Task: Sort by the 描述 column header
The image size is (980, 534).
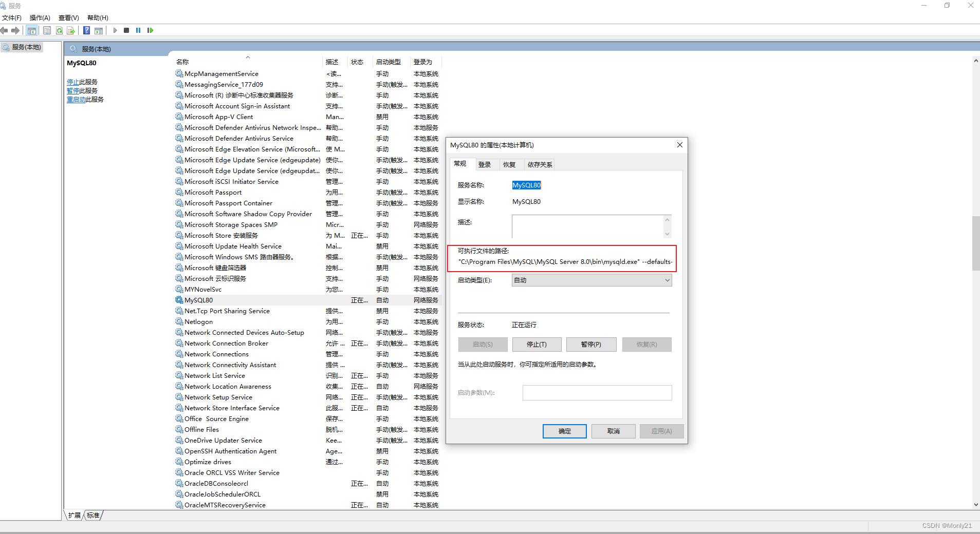Action: click(x=335, y=62)
